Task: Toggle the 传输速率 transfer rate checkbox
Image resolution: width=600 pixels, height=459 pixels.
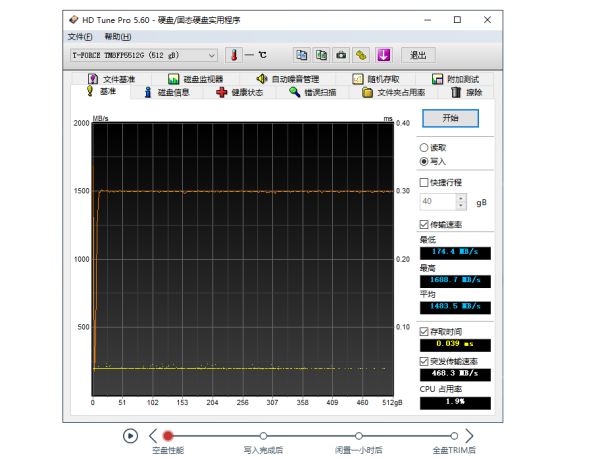Action: [x=424, y=225]
